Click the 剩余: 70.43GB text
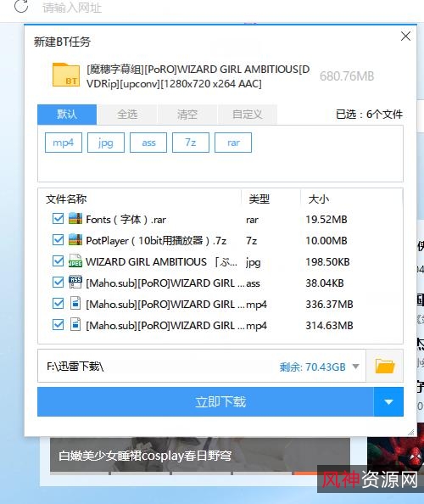The height and width of the screenshot is (504, 424). (x=312, y=367)
